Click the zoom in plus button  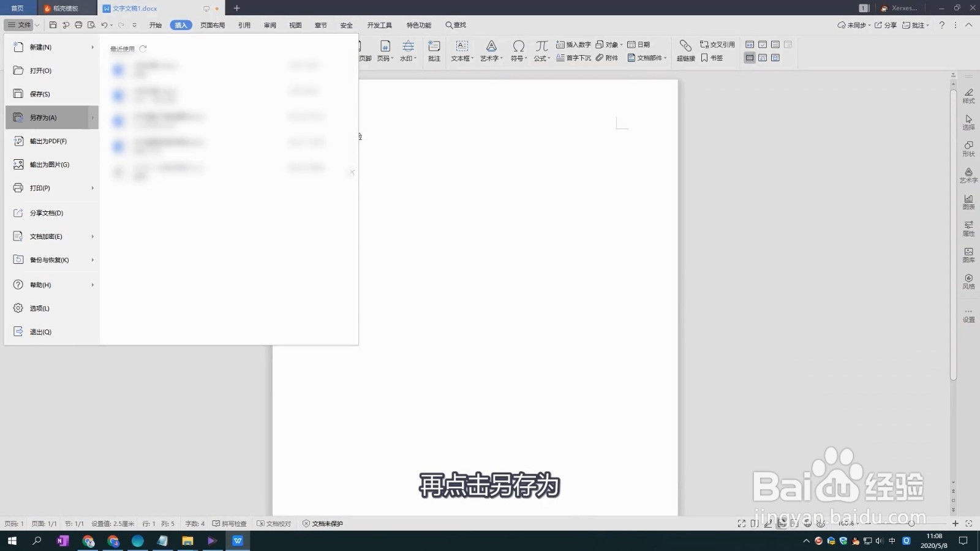point(955,523)
